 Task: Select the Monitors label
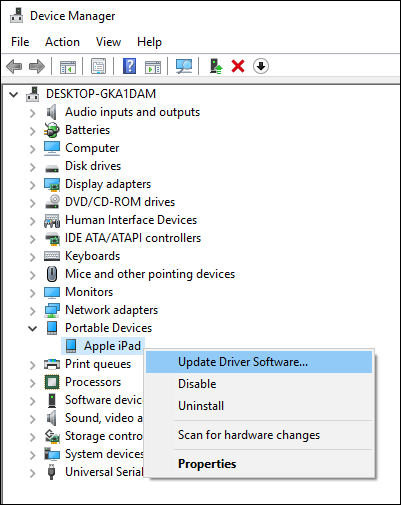(x=89, y=292)
